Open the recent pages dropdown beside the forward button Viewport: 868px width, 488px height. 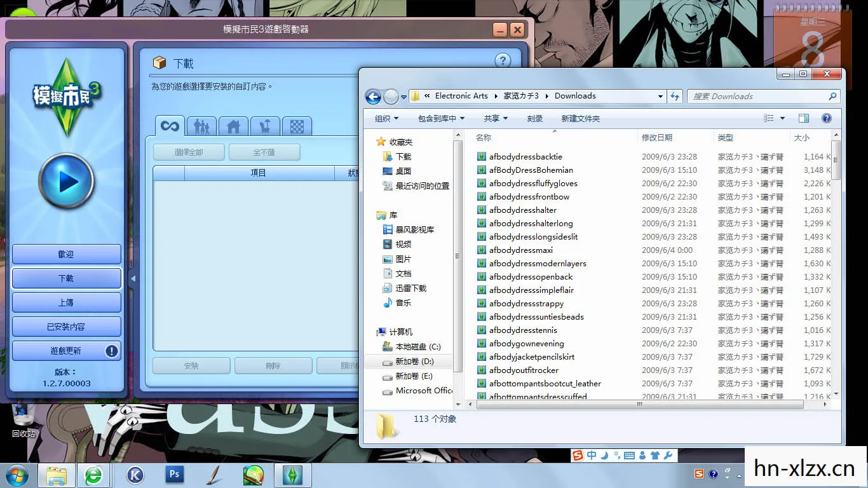click(x=403, y=97)
